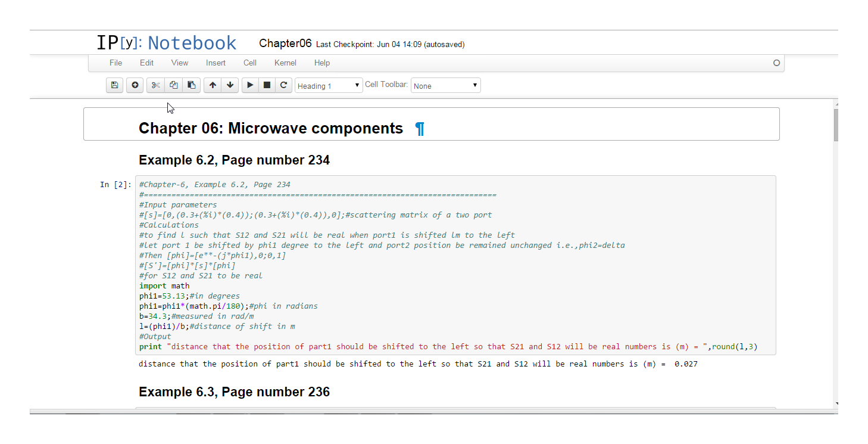Viewport: 868px width, 444px height.
Task: Run the cell with the play icon
Action: (x=250, y=85)
